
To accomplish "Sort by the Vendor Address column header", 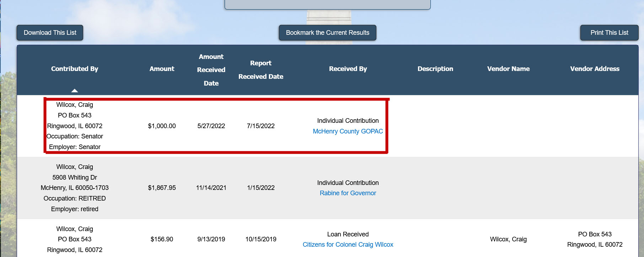I will click(595, 69).
